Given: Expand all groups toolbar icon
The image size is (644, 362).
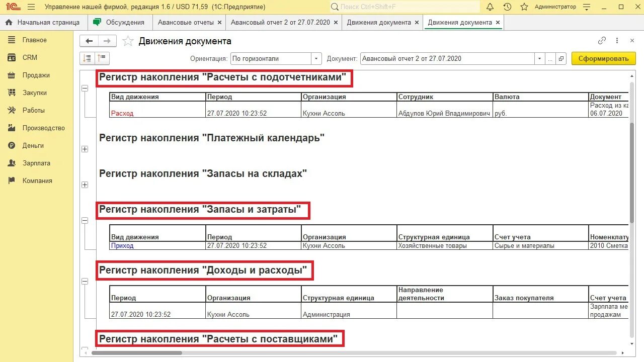Looking at the screenshot, I should pyautogui.click(x=102, y=58).
